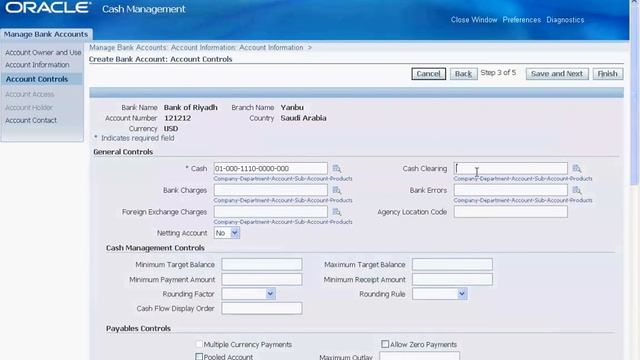
Task: Select Account Contact in sidebar
Action: (31, 120)
